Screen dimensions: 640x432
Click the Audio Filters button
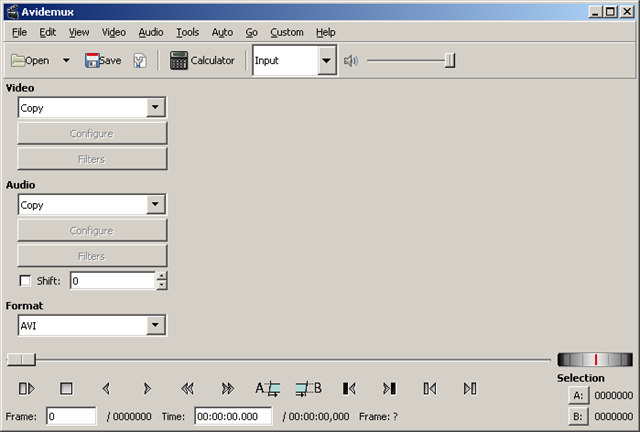[x=92, y=256]
